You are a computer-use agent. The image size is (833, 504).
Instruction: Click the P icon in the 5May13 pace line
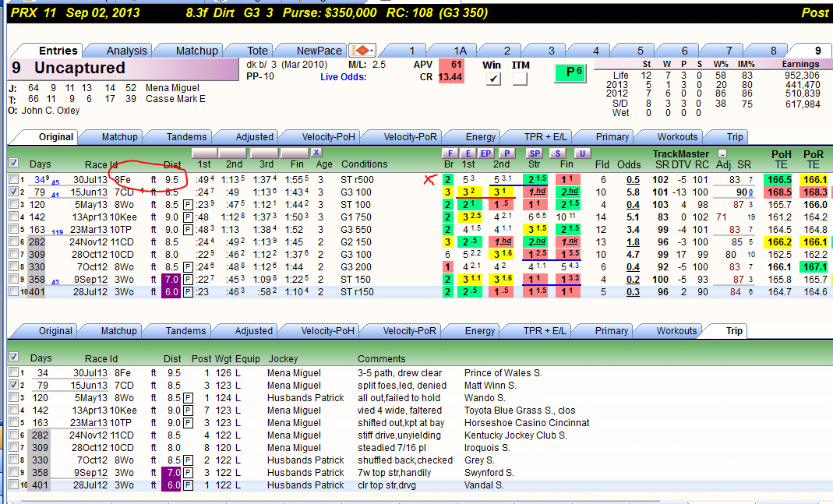tap(188, 204)
